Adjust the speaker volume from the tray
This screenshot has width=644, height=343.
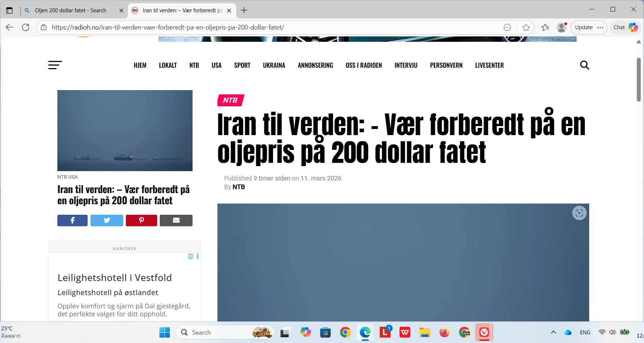613,332
